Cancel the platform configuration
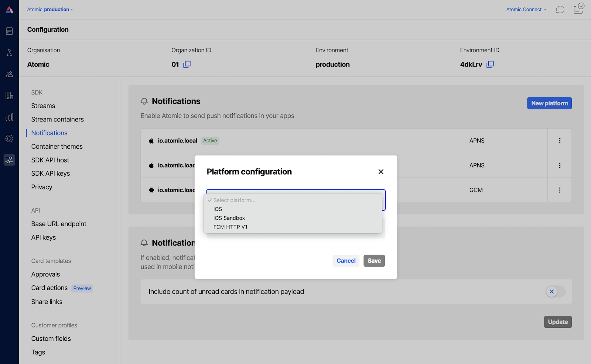Image resolution: width=591 pixels, height=364 pixels. [346, 261]
